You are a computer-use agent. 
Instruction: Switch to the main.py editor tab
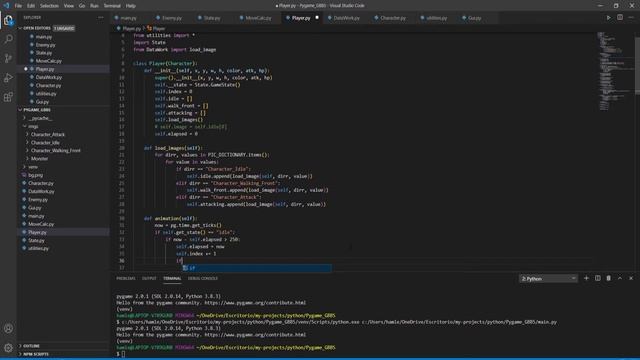(131, 18)
